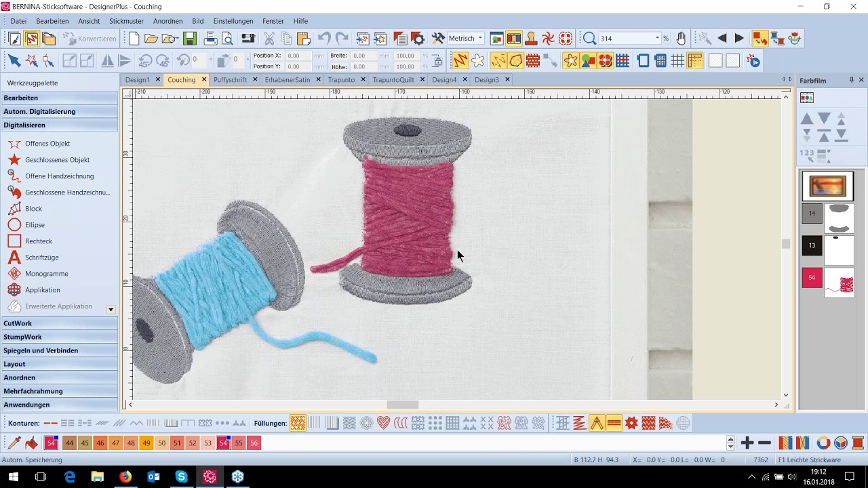Screen dimensions: 868x488
Task: Select the Zoom magnifier tool
Action: click(x=589, y=39)
